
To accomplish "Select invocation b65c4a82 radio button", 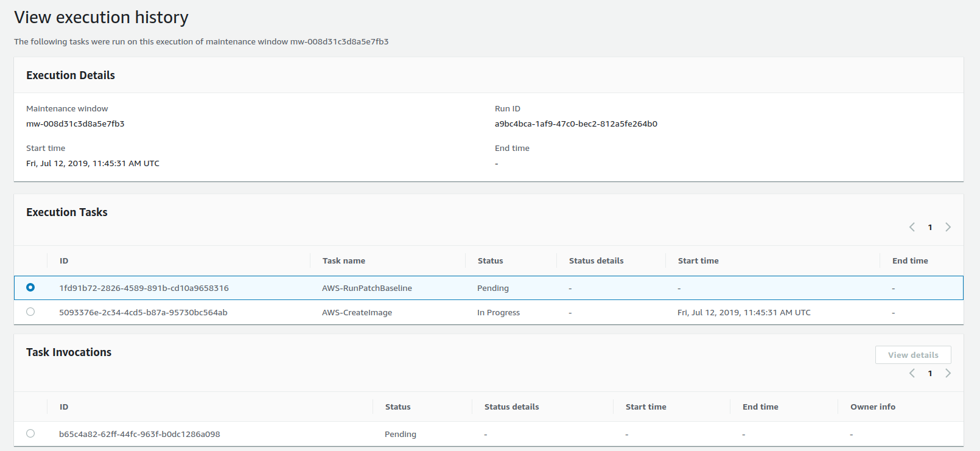I will (30, 433).
